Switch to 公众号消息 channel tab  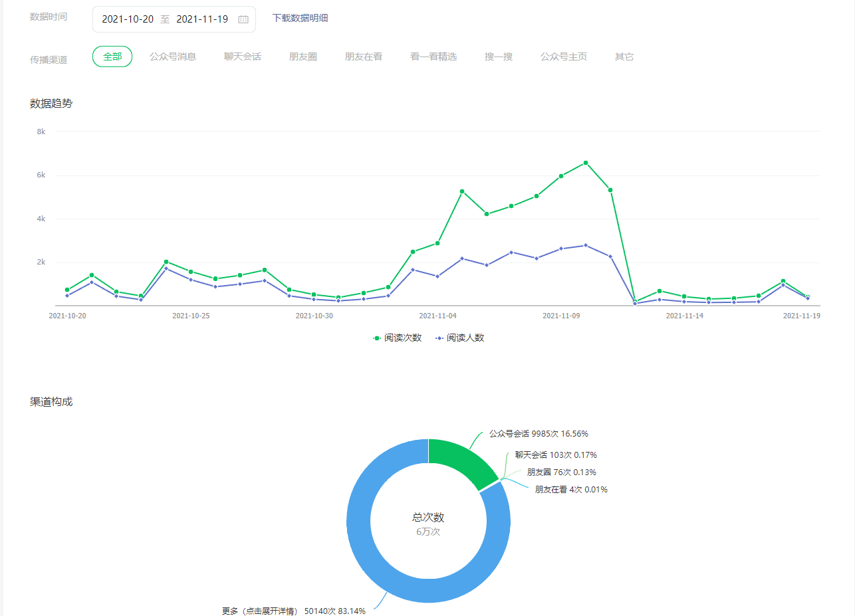pos(173,56)
